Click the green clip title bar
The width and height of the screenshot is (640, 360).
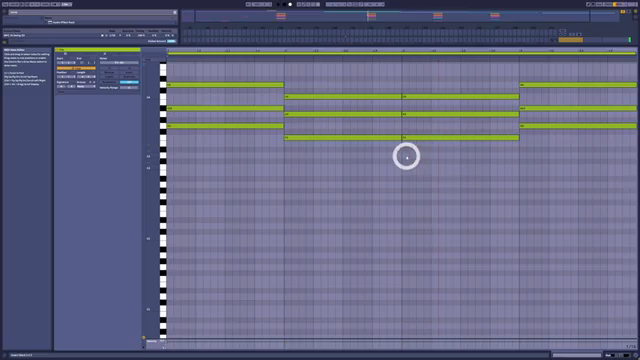98,50
